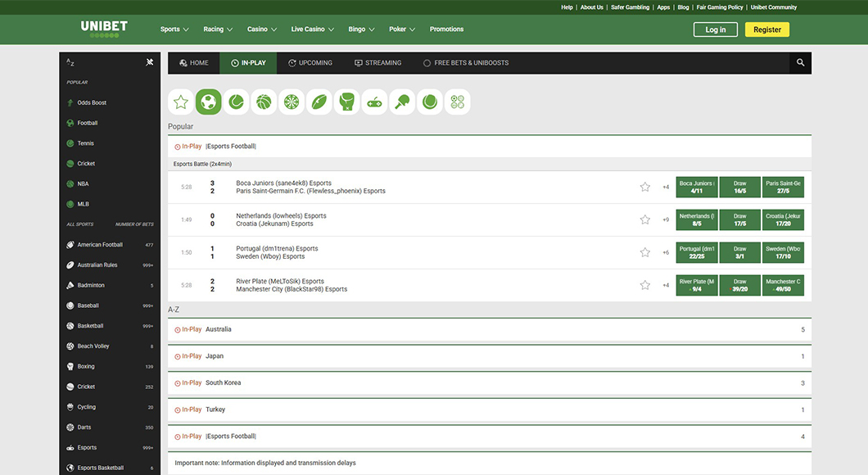Select the tennis ball sport filter

237,102
